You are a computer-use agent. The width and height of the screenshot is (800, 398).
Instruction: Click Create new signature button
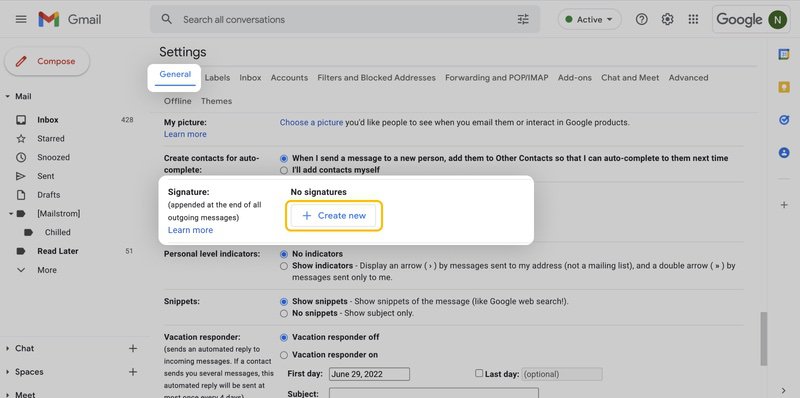334,216
